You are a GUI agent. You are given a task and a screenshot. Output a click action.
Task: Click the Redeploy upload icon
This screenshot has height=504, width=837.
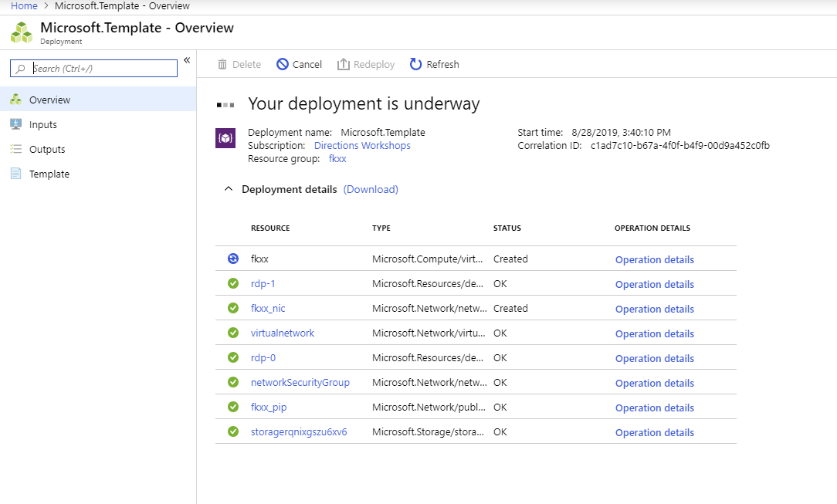click(344, 65)
